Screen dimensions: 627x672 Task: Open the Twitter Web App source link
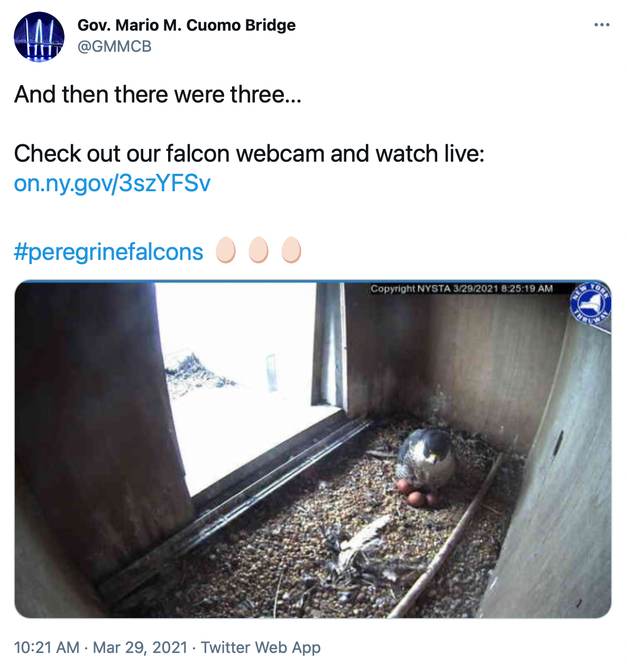261,647
